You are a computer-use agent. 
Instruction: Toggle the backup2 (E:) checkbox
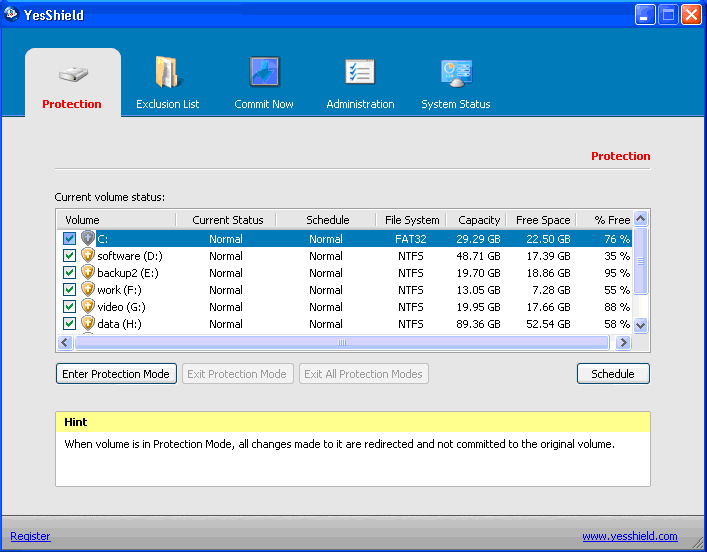point(69,273)
